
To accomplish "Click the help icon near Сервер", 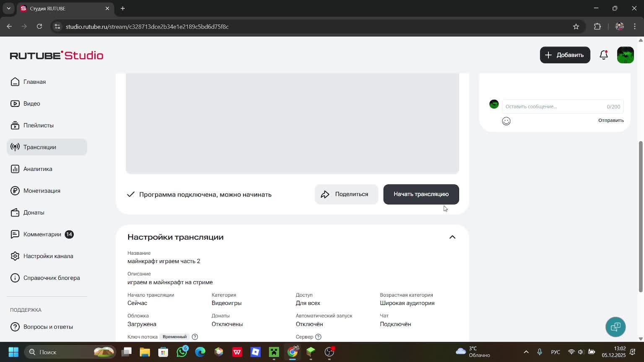I will 318,337.
